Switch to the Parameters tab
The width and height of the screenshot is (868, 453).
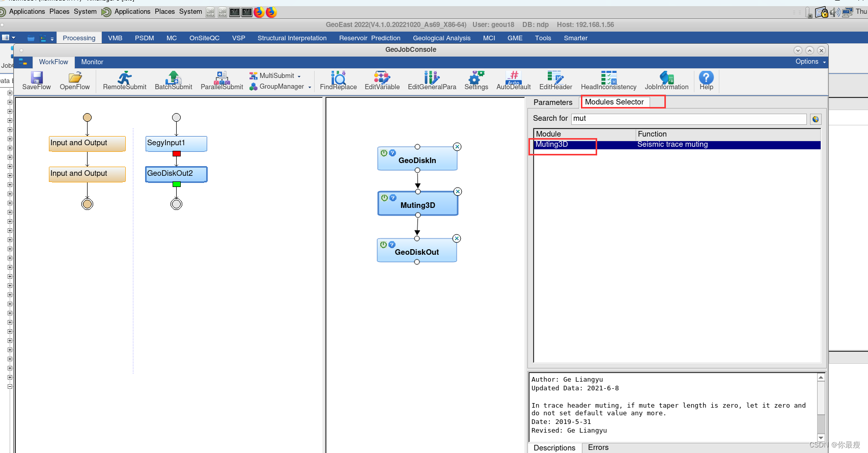tap(553, 102)
